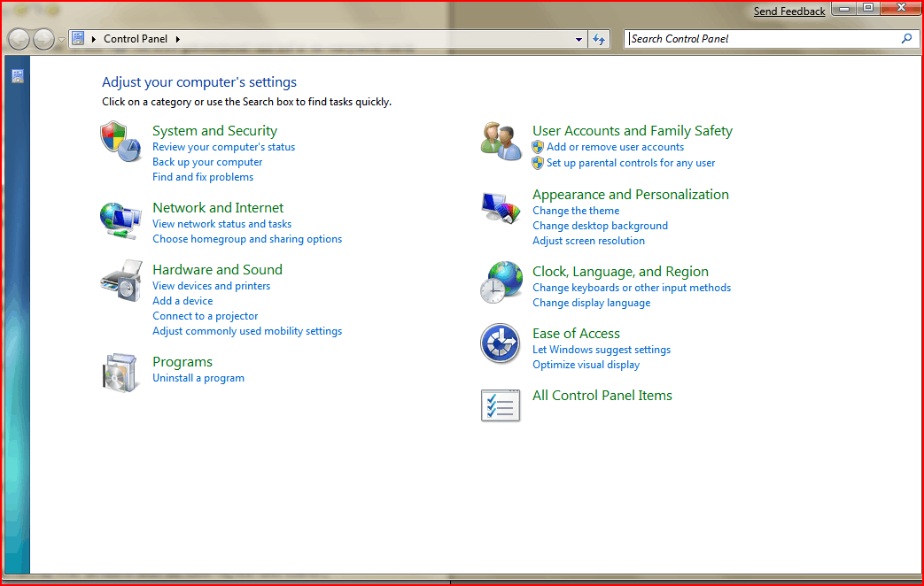Image resolution: width=924 pixels, height=586 pixels.
Task: Open the address bar history dropdown arrow
Action: pyautogui.click(x=578, y=40)
